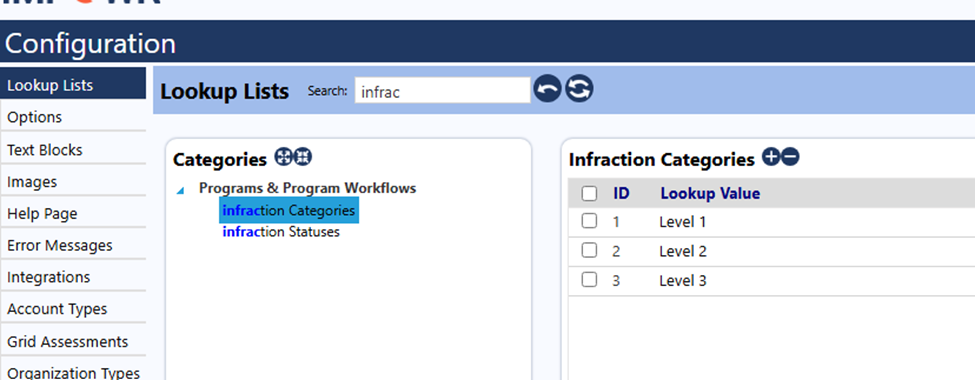Collapse Programs & Program Workflows node
Viewport: 975px width, 380px height.
(180, 191)
